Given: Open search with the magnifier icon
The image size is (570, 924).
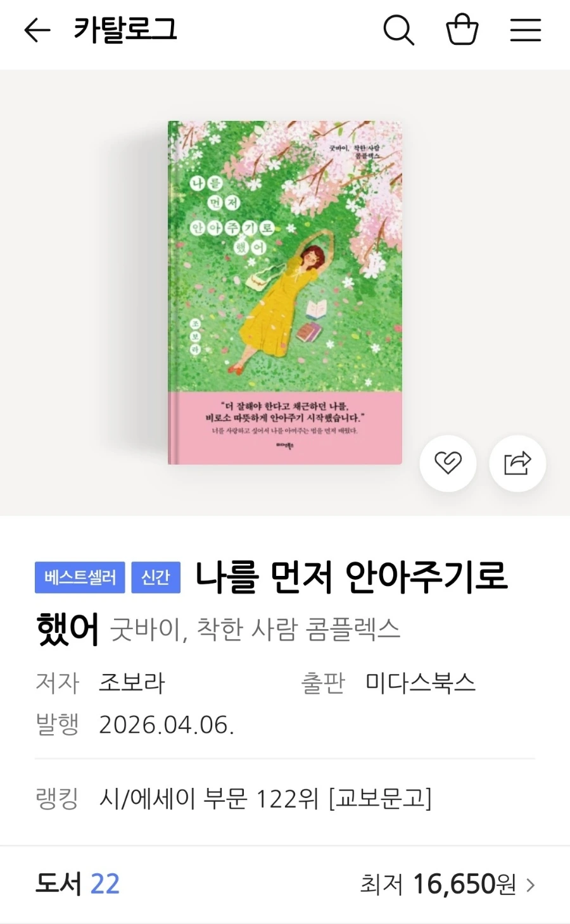Looking at the screenshot, I should 398,30.
